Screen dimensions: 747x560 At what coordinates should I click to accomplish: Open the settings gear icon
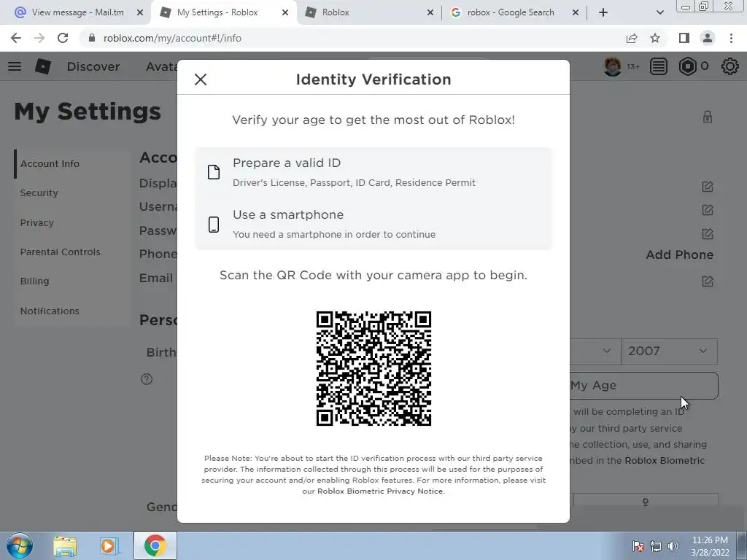tap(729, 66)
